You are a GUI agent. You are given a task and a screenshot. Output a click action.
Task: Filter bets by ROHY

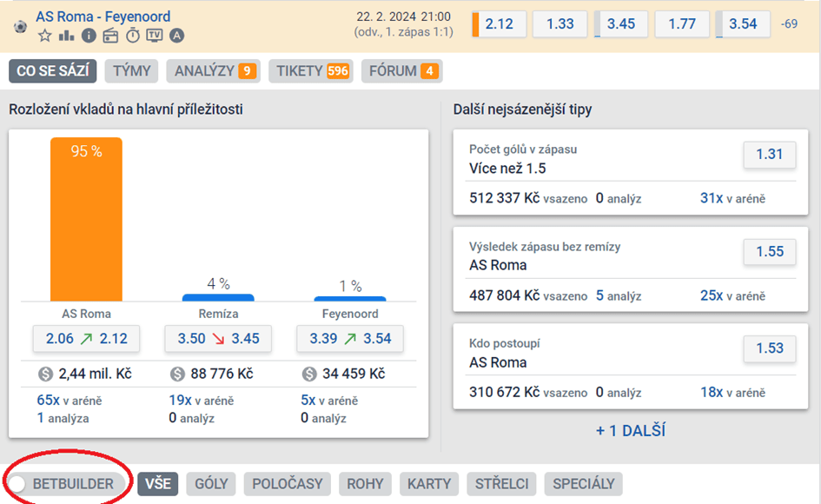365,483
